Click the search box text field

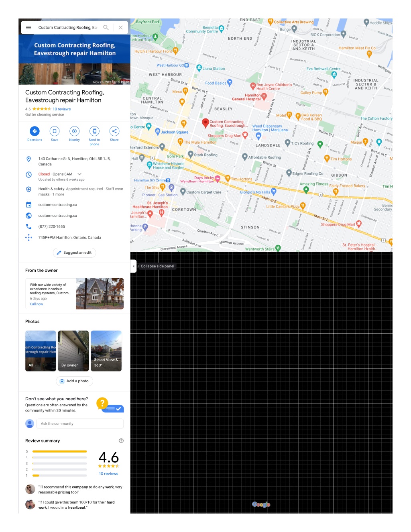pyautogui.click(x=67, y=28)
